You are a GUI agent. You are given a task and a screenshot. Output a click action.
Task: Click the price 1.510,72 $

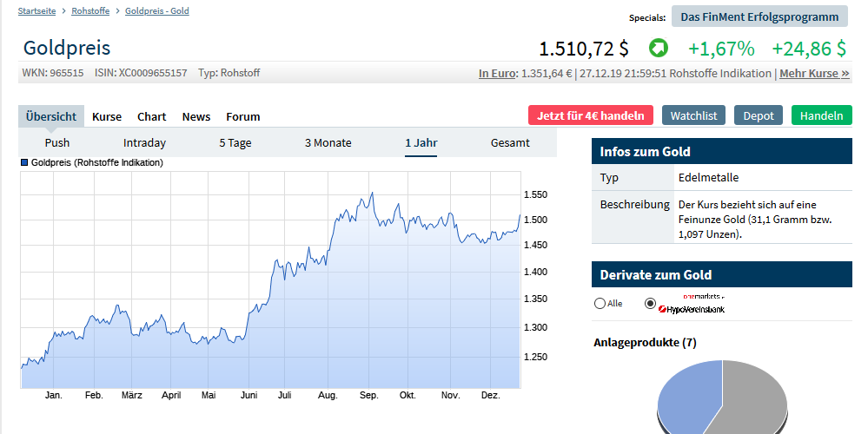click(x=584, y=49)
